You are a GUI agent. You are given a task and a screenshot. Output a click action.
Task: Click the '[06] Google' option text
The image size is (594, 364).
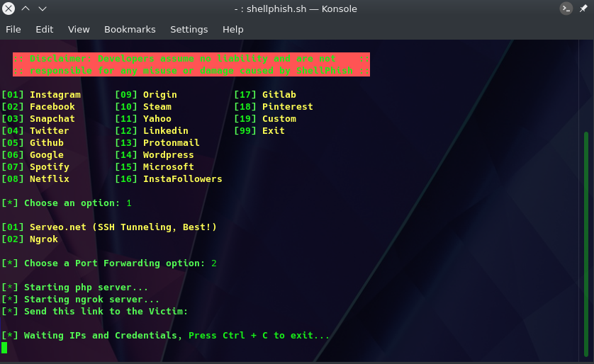click(x=33, y=155)
